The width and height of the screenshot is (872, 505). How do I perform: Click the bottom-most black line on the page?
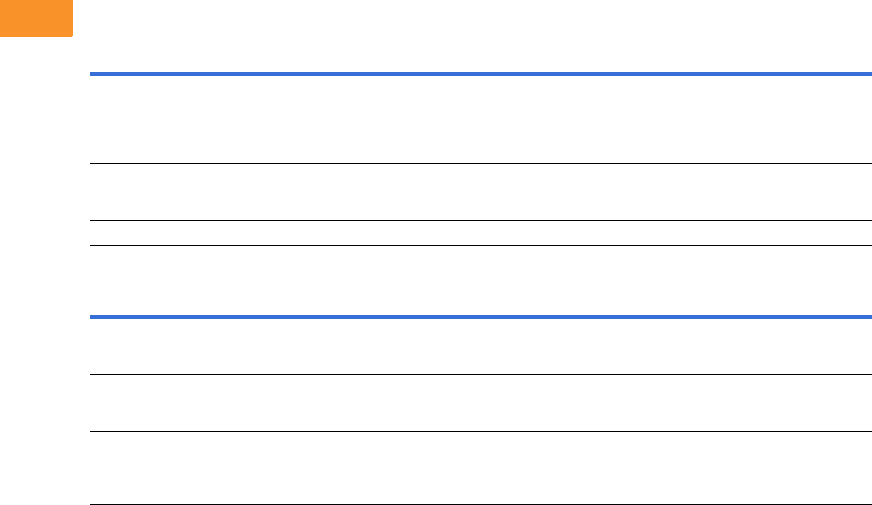tap(481, 503)
